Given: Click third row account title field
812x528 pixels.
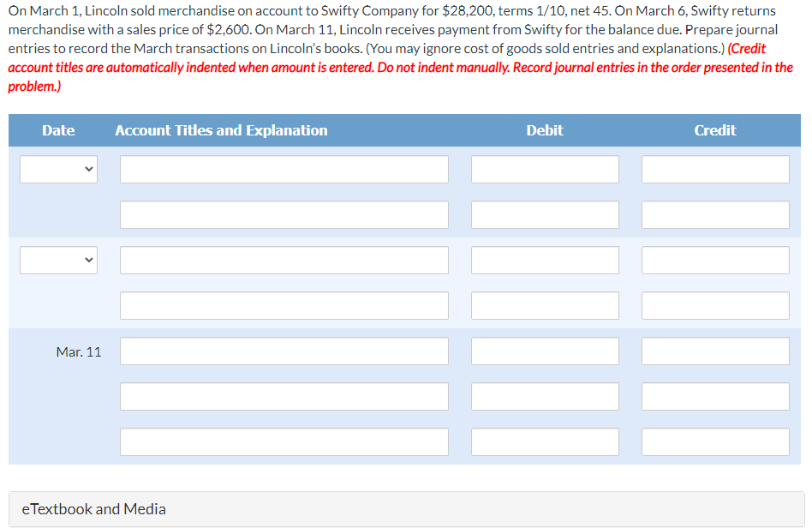Looking at the screenshot, I should [284, 260].
